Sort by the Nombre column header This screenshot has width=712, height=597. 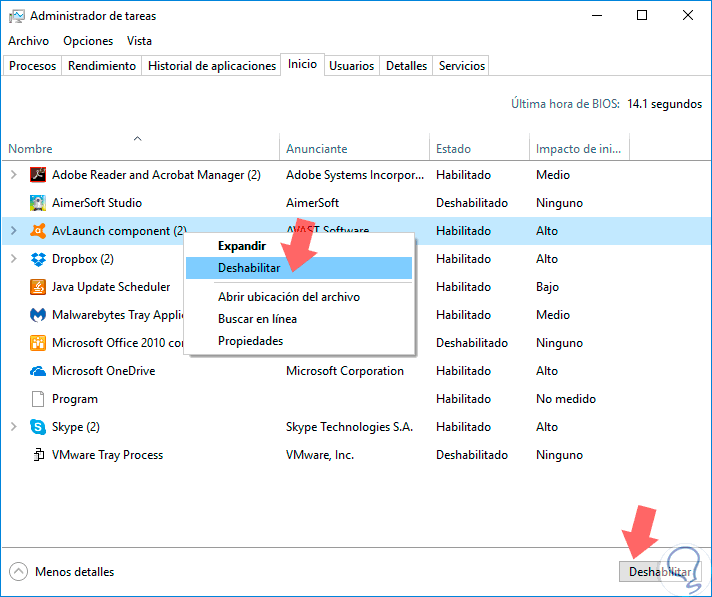coord(141,149)
